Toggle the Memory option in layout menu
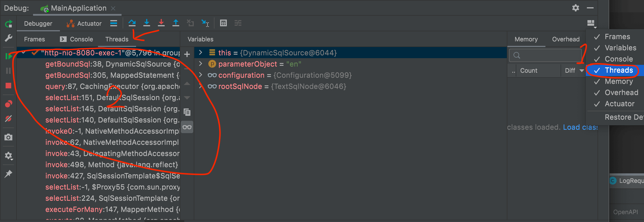The width and height of the screenshot is (644, 222). point(618,81)
